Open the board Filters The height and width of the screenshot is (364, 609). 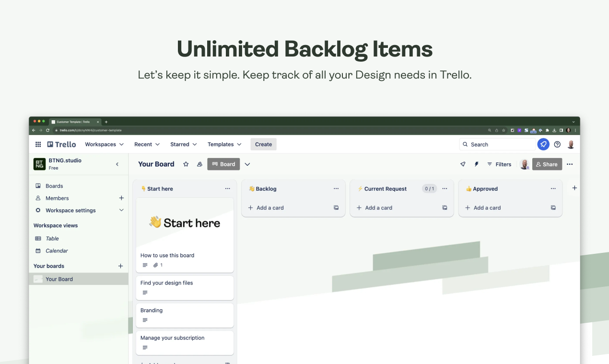[x=499, y=164]
